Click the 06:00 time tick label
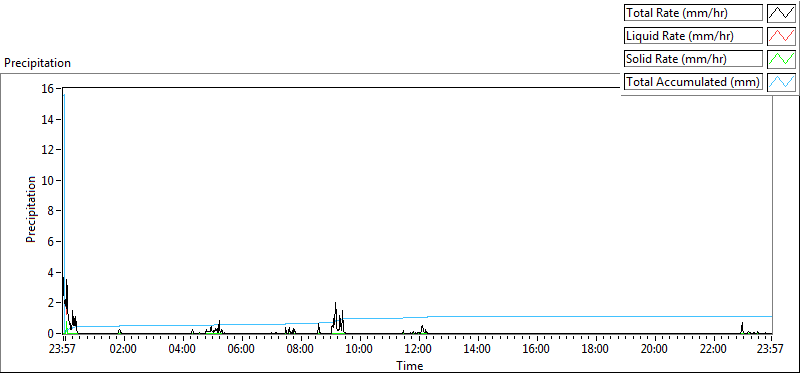This screenshot has height=373, width=800. coord(241,350)
